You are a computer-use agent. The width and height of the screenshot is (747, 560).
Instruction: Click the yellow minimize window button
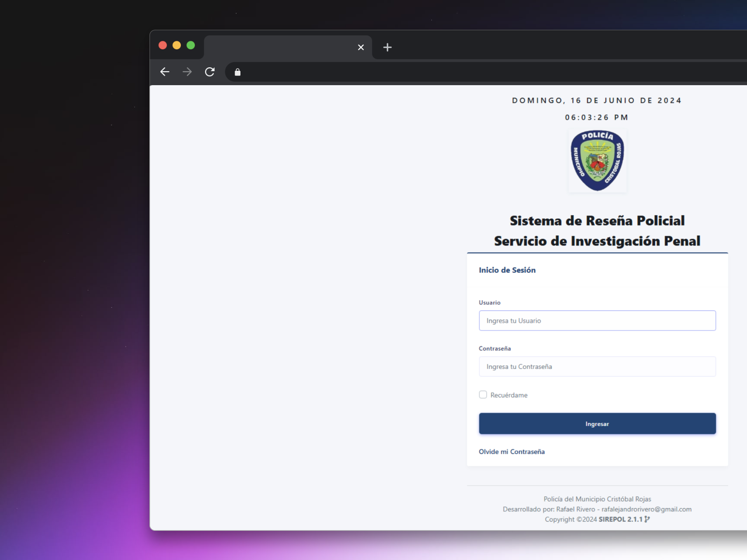point(177,45)
